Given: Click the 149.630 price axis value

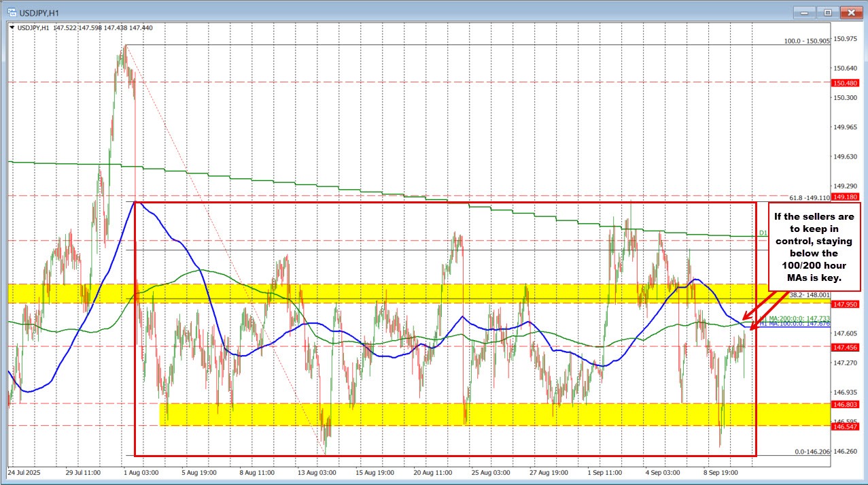Looking at the screenshot, I should coord(845,156).
